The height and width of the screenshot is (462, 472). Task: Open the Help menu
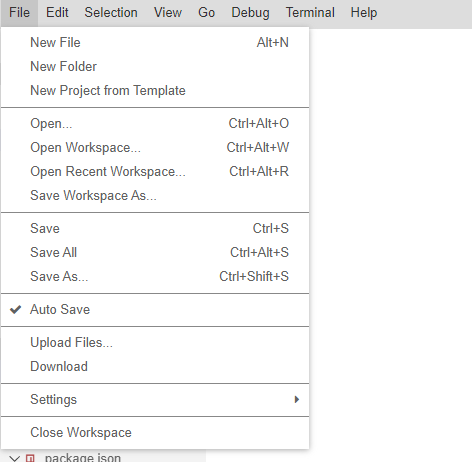(364, 13)
